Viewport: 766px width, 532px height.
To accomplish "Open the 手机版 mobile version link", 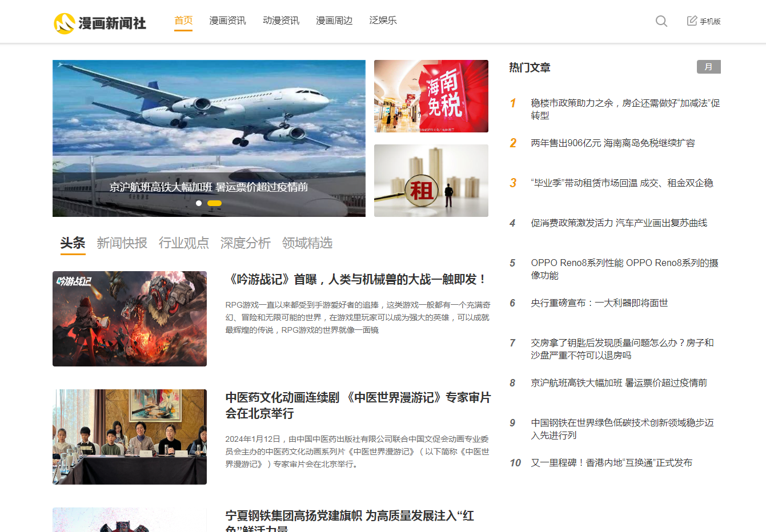I will point(704,21).
